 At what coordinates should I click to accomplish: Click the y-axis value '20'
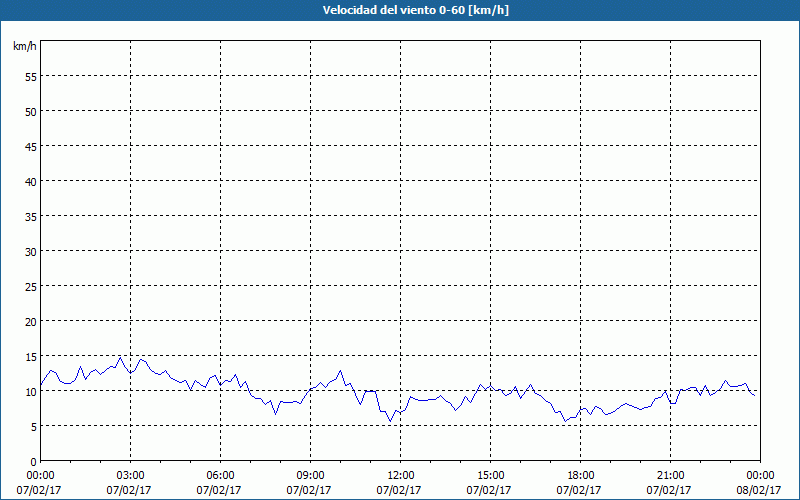pyautogui.click(x=31, y=321)
